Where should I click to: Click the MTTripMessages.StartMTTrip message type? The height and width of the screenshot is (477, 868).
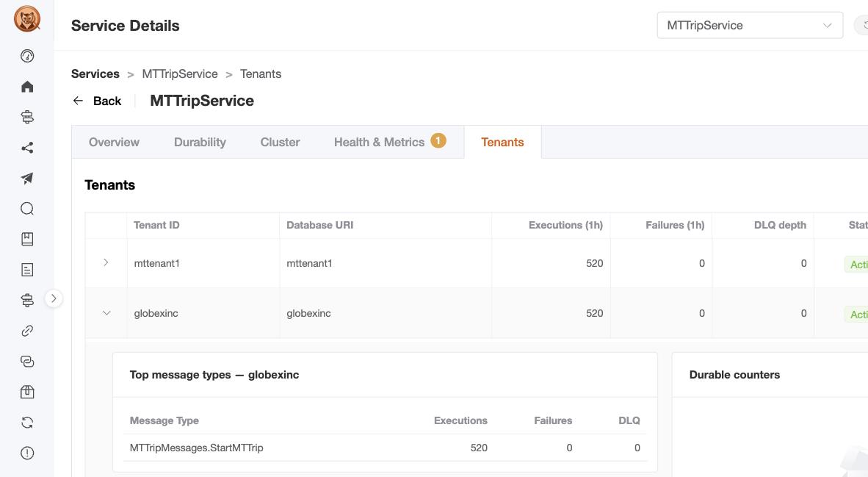[x=197, y=448]
